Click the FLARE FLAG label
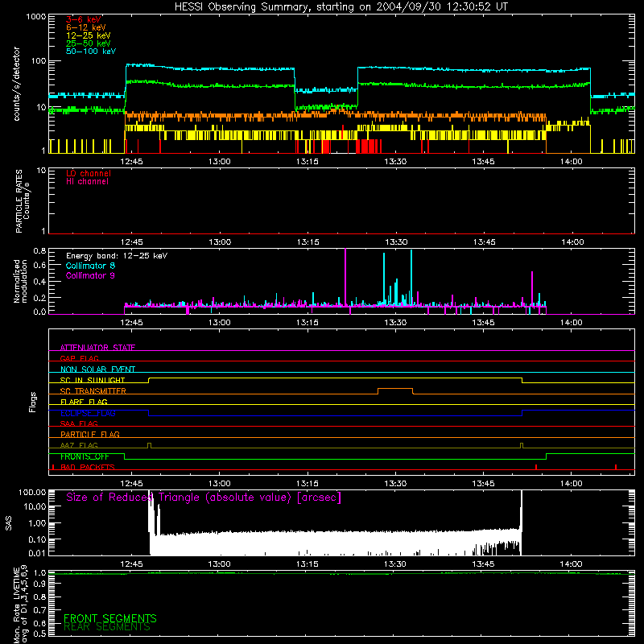Screen dimensions: 644x644 click(84, 402)
